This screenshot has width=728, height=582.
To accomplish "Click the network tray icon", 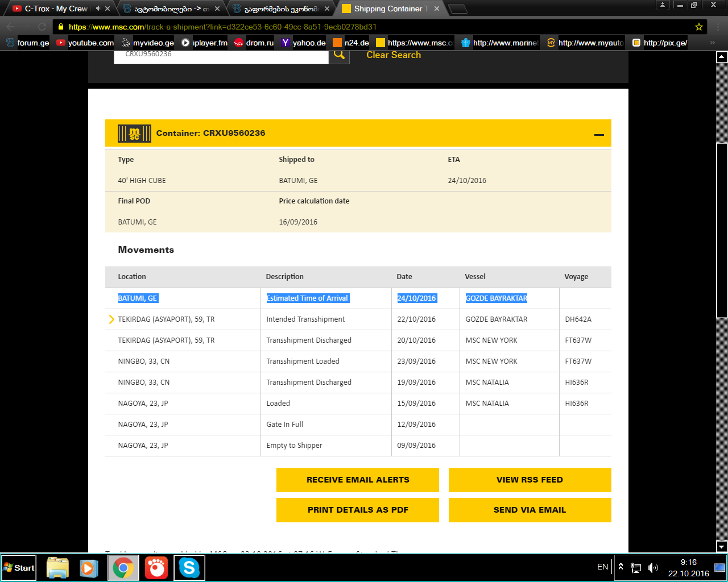I will point(636,568).
